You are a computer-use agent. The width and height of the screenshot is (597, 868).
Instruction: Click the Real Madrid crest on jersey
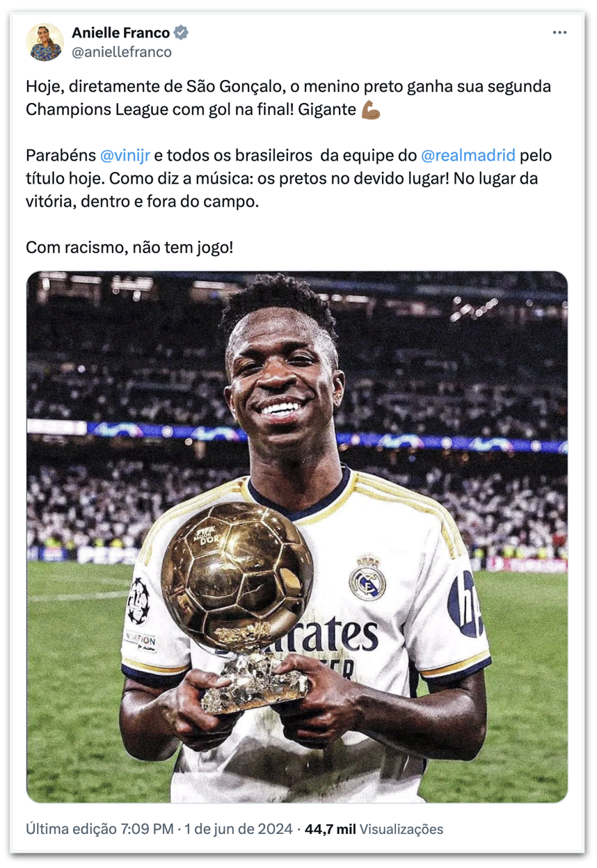coord(367,578)
